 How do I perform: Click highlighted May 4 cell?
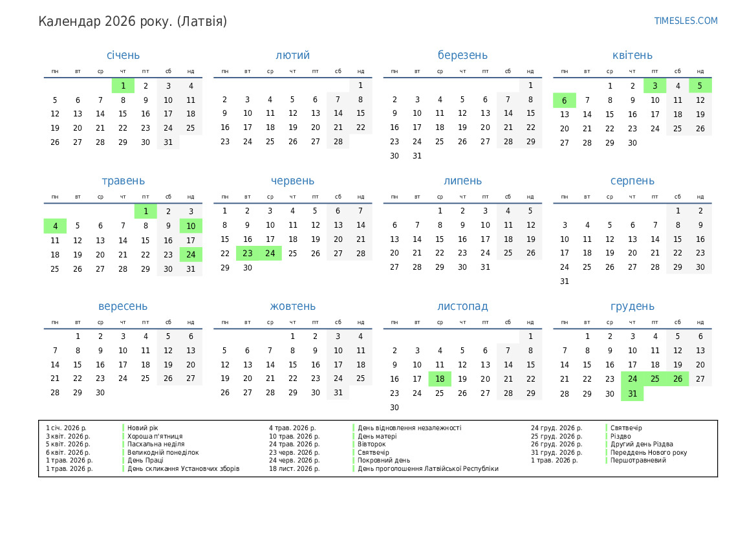pyautogui.click(x=55, y=226)
